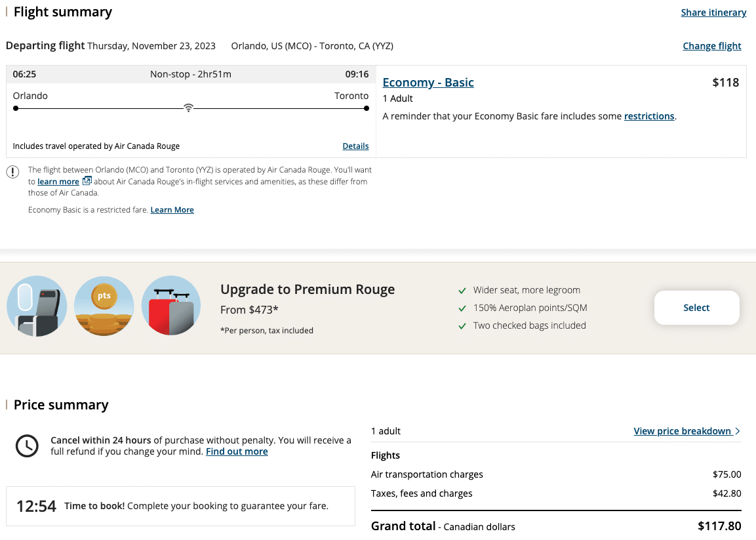
Task: Click the 12:54 booking countdown timer
Action: tap(36, 506)
